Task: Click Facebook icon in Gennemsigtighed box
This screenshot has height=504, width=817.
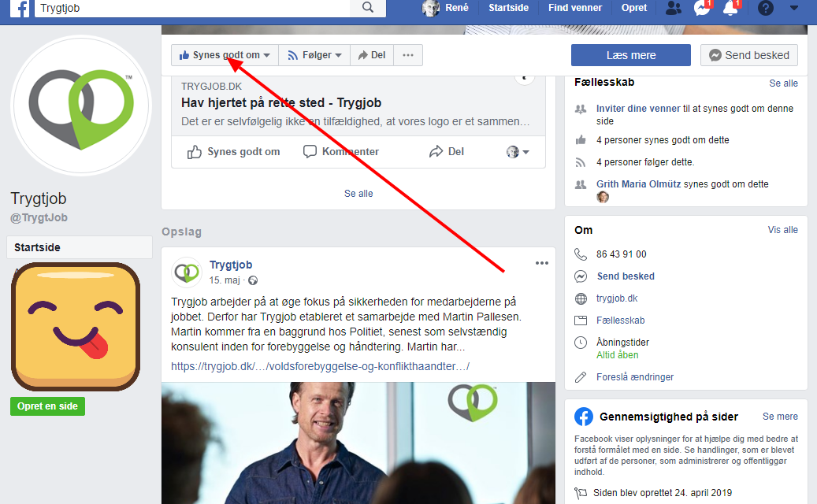Action: [x=584, y=417]
